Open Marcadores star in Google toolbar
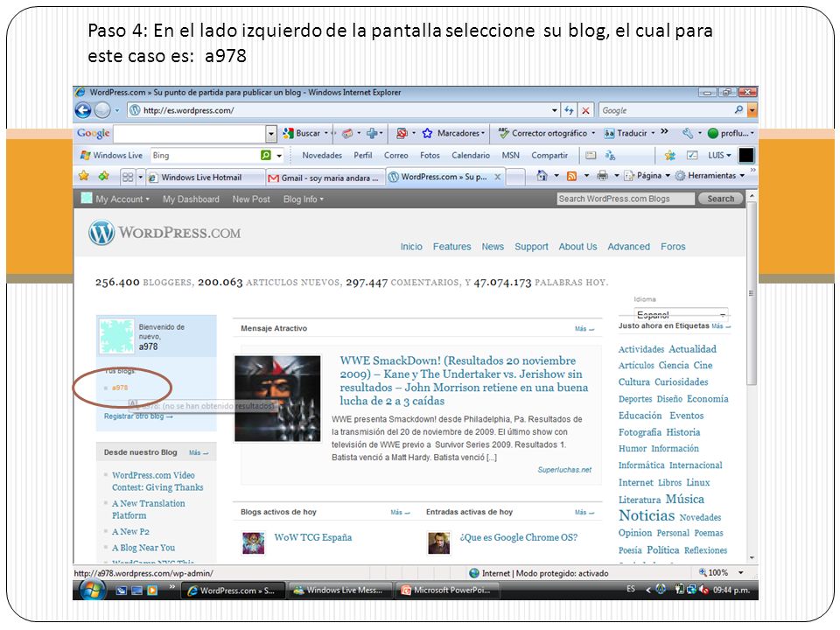The height and width of the screenshot is (630, 840). point(452,133)
